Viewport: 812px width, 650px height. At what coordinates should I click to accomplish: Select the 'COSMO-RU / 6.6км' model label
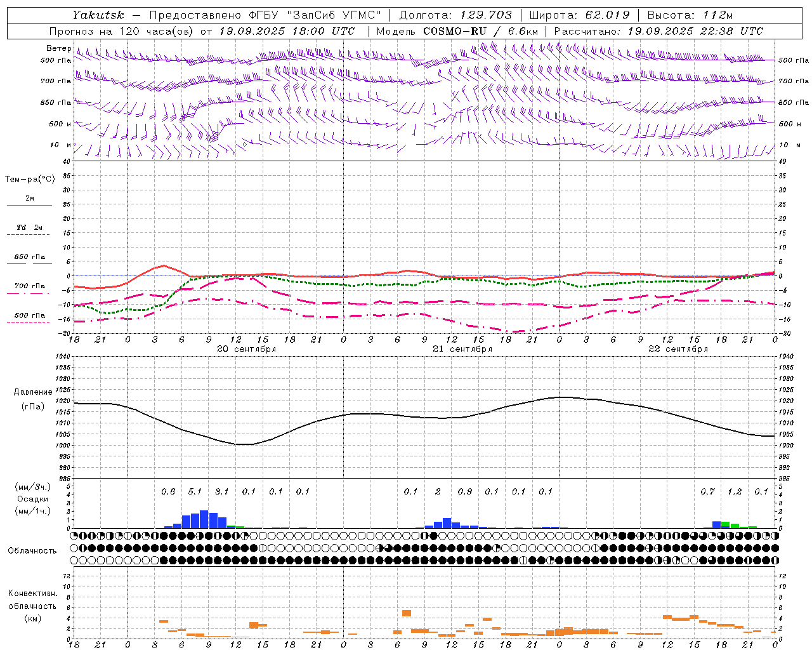pyautogui.click(x=480, y=31)
